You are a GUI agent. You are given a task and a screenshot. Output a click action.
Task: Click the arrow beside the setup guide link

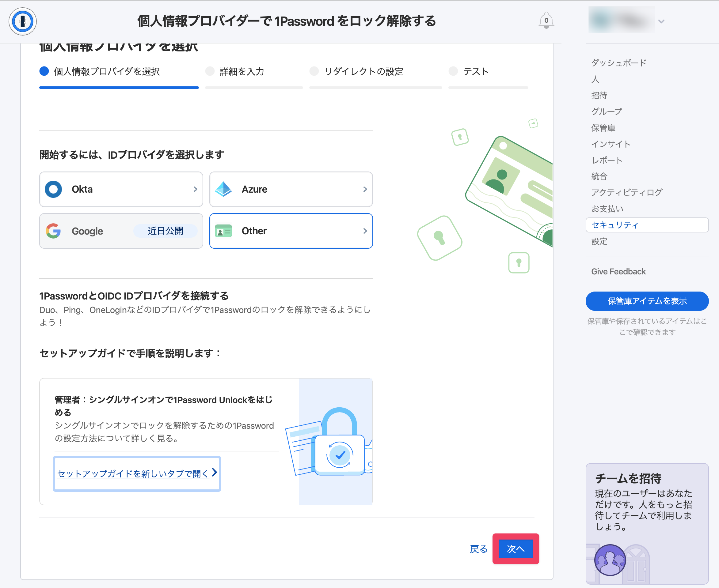pos(214,473)
